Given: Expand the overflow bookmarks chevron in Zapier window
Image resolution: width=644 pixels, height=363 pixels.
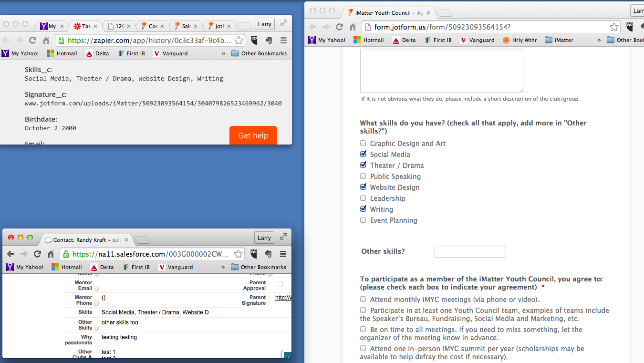Looking at the screenshot, I should pos(223,53).
